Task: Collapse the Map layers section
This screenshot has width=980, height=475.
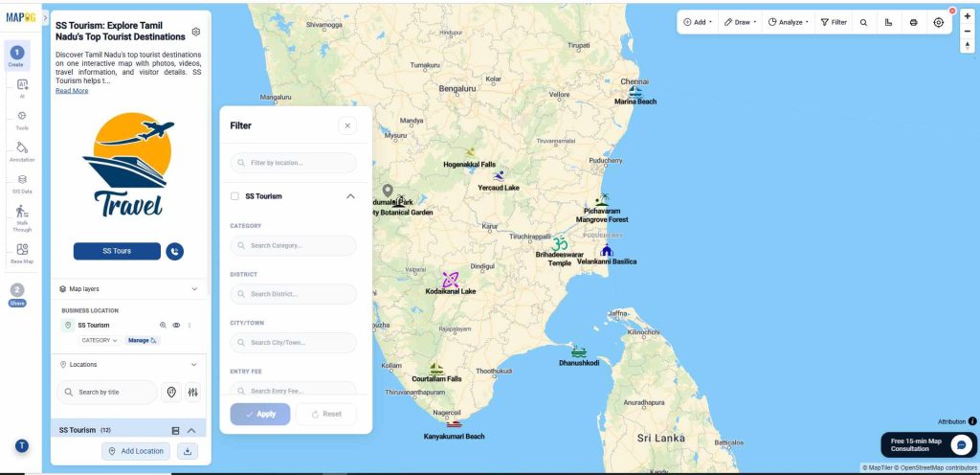Action: click(x=194, y=289)
